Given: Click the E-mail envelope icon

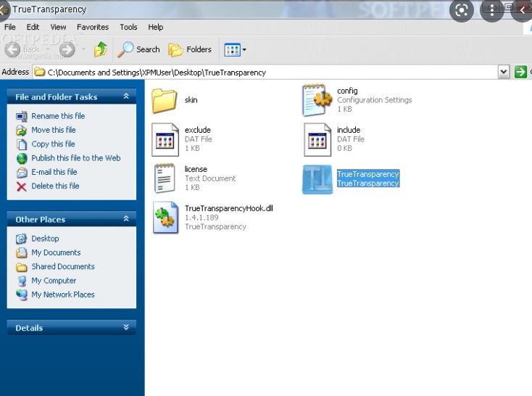Looking at the screenshot, I should pos(21,173).
